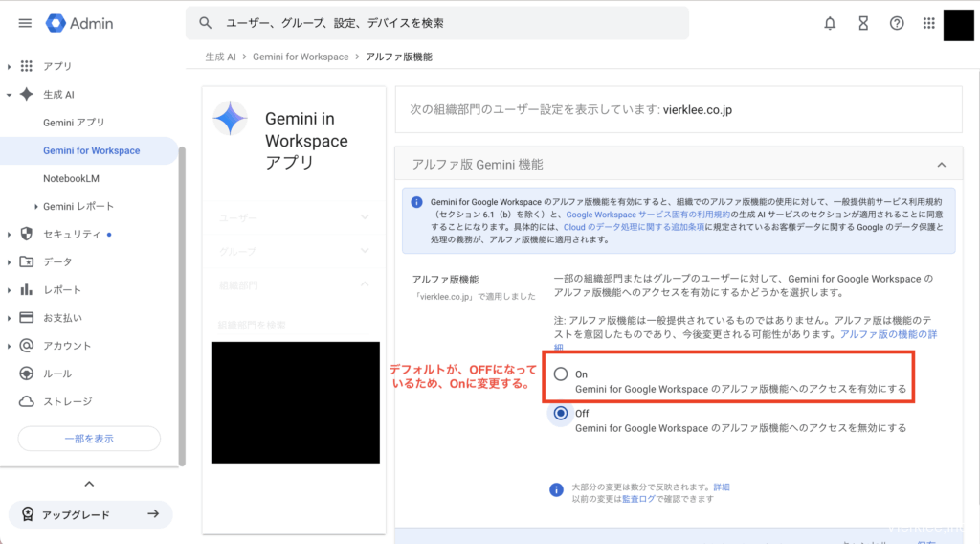Click the search users and settings field
980x544 pixels.
(x=436, y=23)
